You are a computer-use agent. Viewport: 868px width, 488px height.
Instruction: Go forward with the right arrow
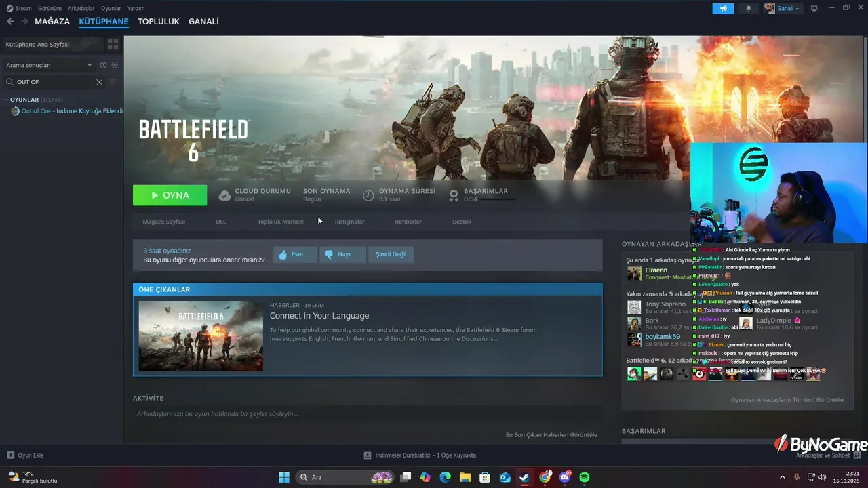tap(24, 22)
